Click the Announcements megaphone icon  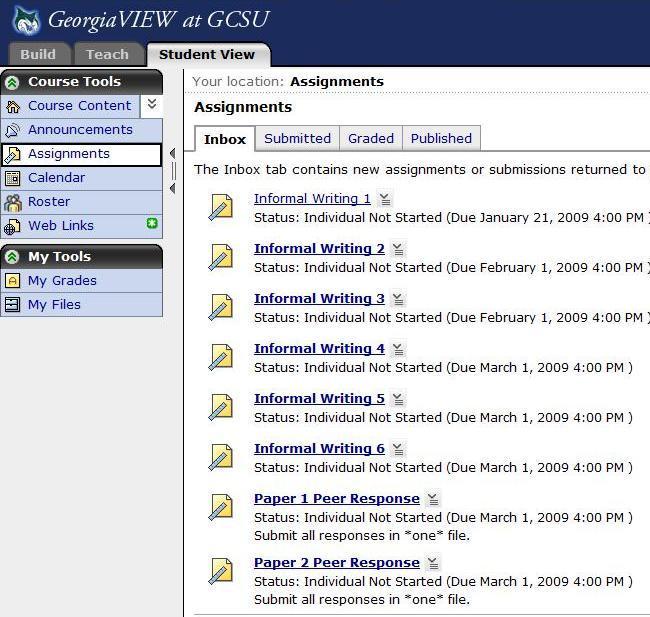(x=12, y=130)
